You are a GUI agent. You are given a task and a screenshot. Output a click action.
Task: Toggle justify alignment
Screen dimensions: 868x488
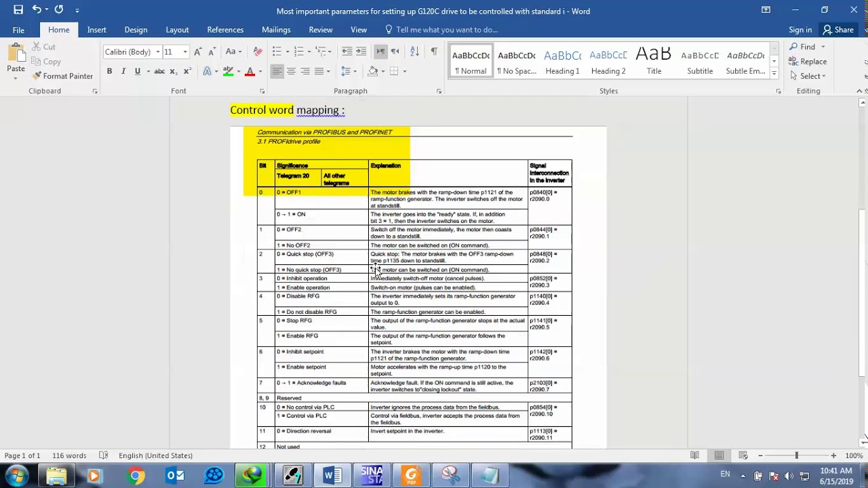(x=319, y=71)
